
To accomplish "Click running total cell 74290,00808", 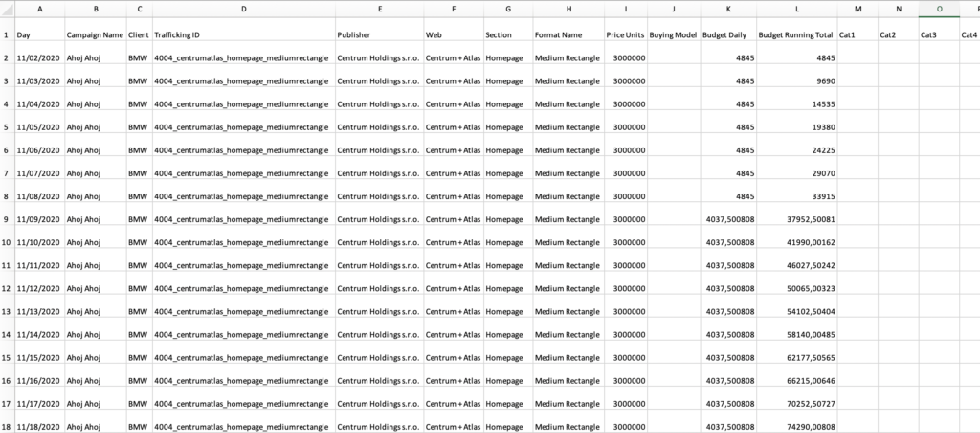I will point(794,426).
